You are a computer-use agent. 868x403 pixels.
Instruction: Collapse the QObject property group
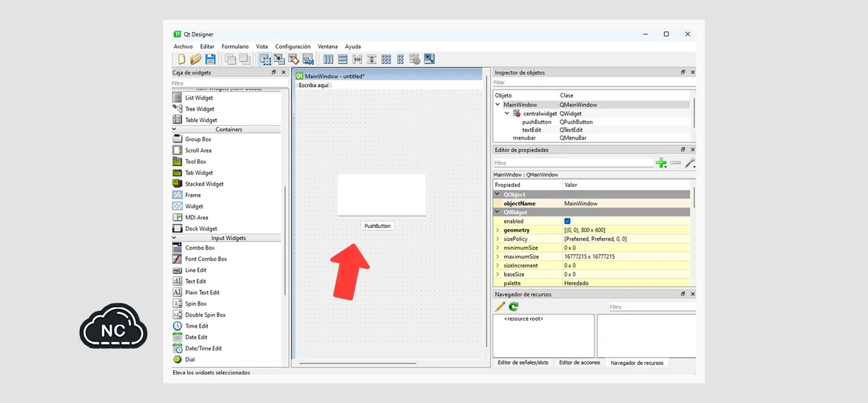tap(497, 195)
